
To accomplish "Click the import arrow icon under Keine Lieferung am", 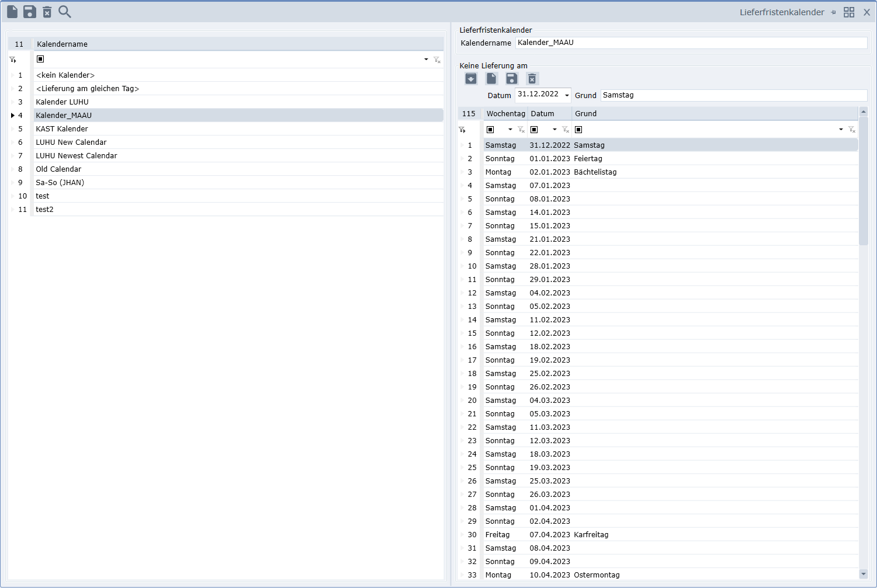I will pos(471,79).
